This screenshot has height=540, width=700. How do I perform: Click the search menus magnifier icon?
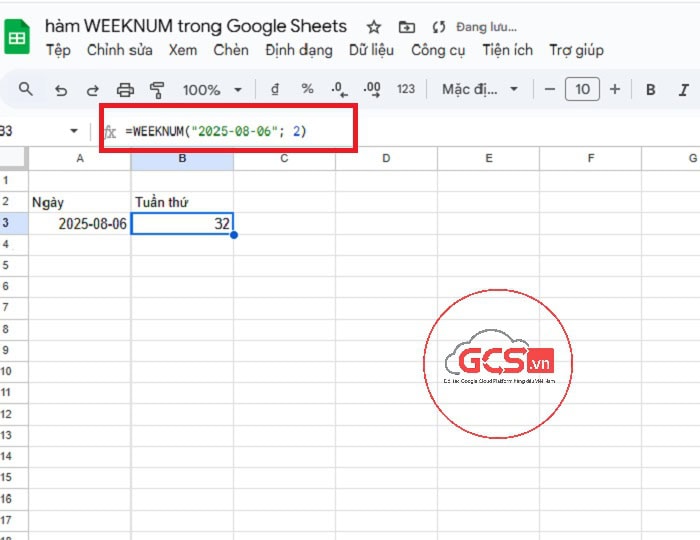coord(26,90)
